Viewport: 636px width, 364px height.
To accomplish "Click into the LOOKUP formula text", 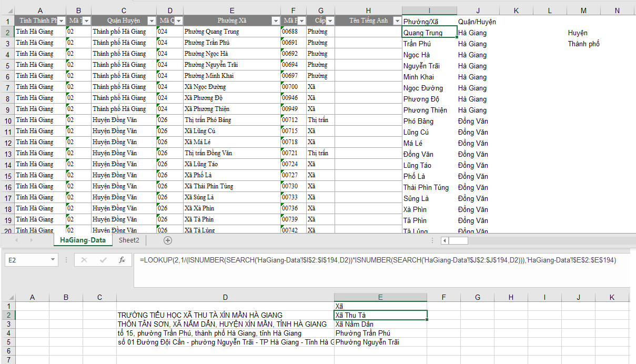I will pos(368,260).
